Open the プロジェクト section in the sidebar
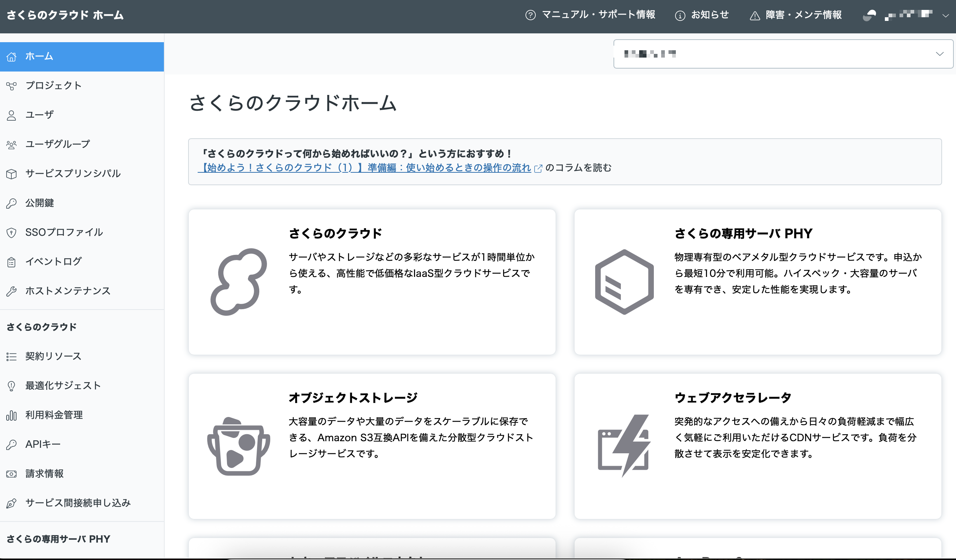 pos(53,86)
